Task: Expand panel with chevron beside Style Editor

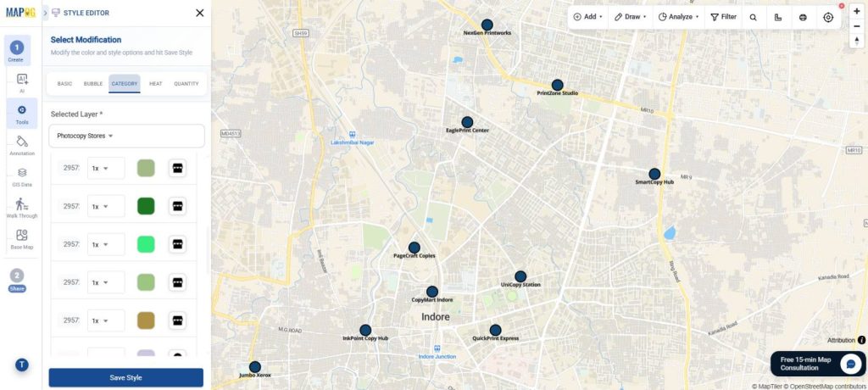Action: pyautogui.click(x=46, y=13)
